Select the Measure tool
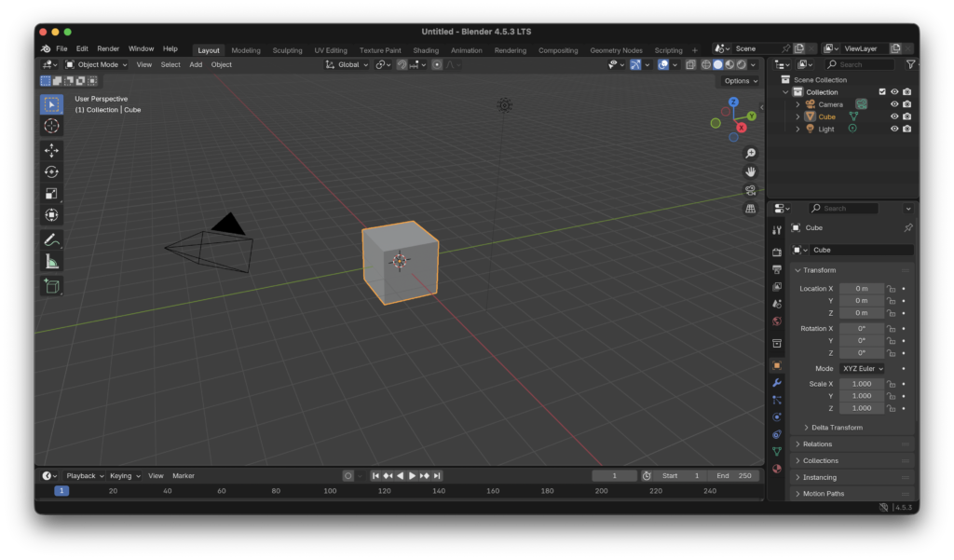This screenshot has width=954, height=560. point(52,262)
